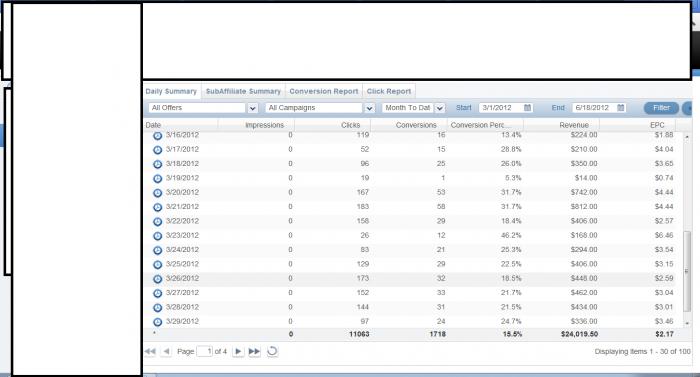Viewport: 700px width, 377px height.
Task: Select the $0.74 EPC cell
Action: pos(664,178)
